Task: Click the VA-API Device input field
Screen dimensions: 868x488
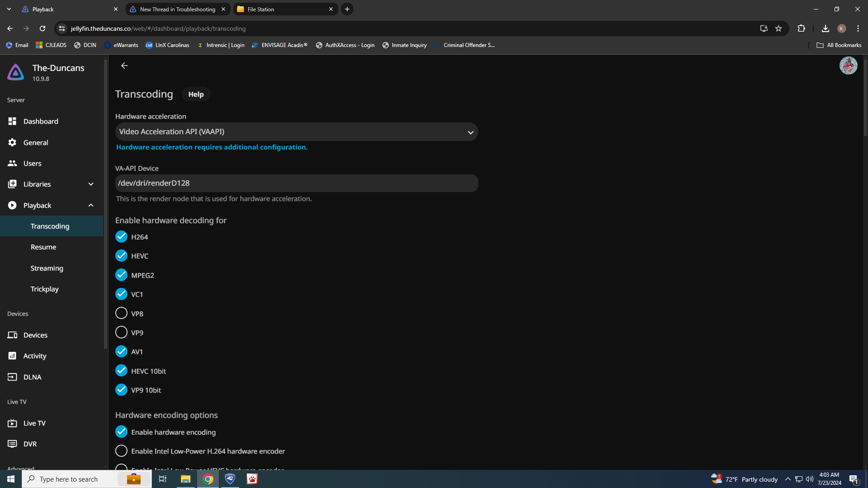Action: coord(296,183)
